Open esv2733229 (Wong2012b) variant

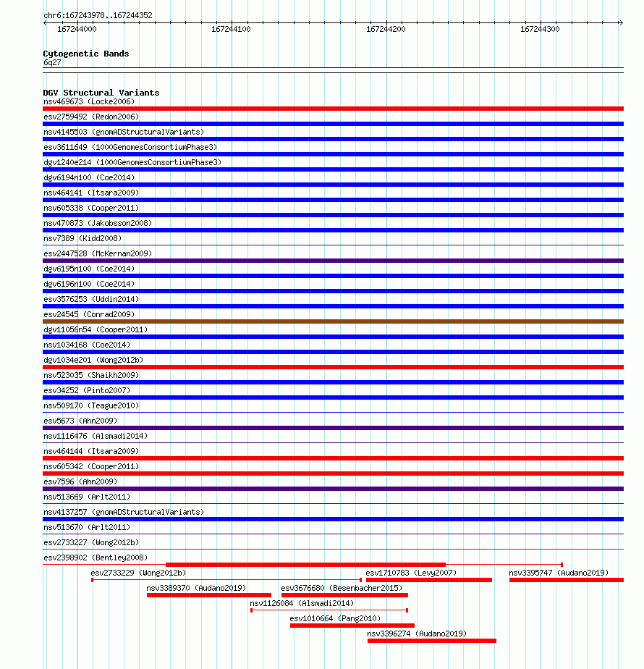tap(138, 573)
